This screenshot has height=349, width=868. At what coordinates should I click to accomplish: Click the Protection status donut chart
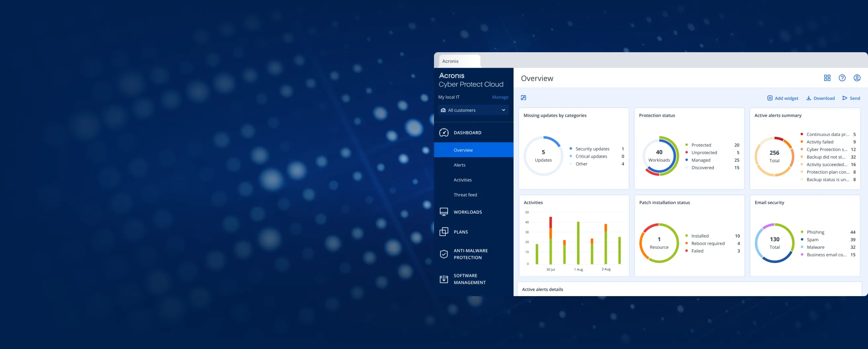[x=660, y=156]
